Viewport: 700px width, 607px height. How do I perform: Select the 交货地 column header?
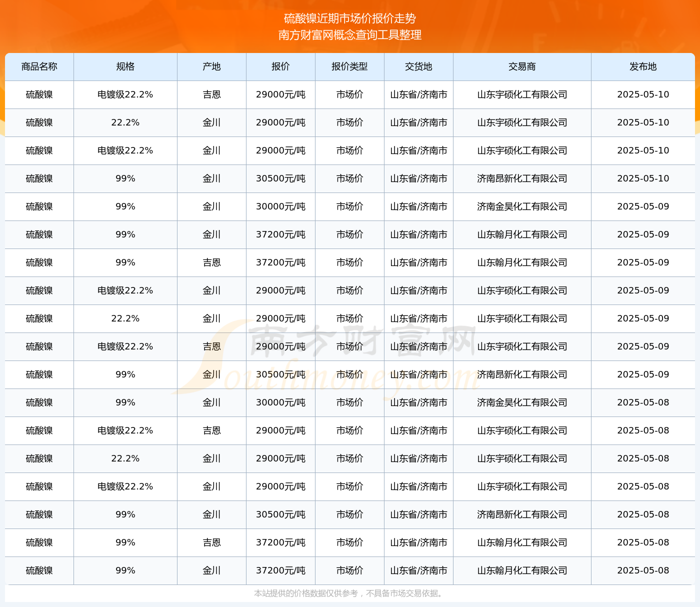coord(419,66)
